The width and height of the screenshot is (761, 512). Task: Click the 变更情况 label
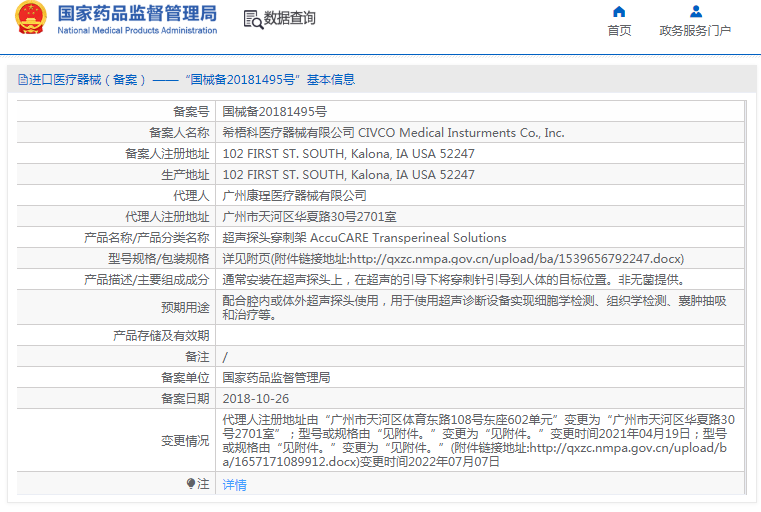(x=185, y=441)
